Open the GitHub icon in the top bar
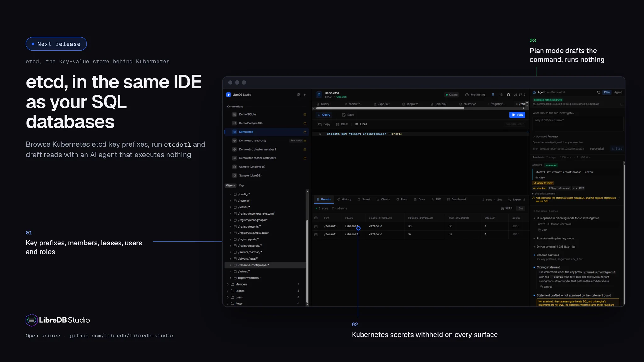This screenshot has width=644, height=362. click(x=508, y=95)
